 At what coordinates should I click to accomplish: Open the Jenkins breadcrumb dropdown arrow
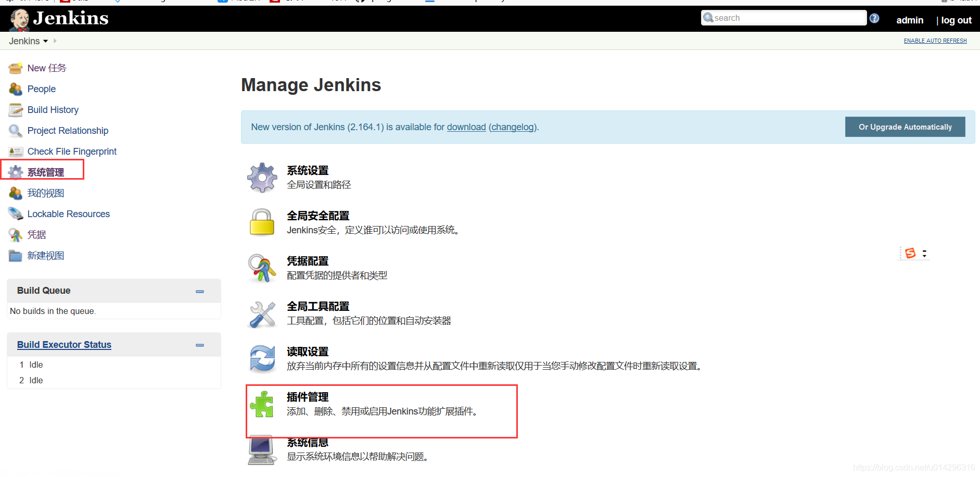coord(46,41)
